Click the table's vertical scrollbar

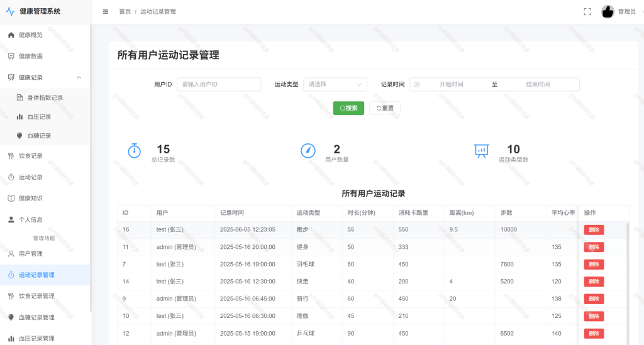[x=627, y=283]
